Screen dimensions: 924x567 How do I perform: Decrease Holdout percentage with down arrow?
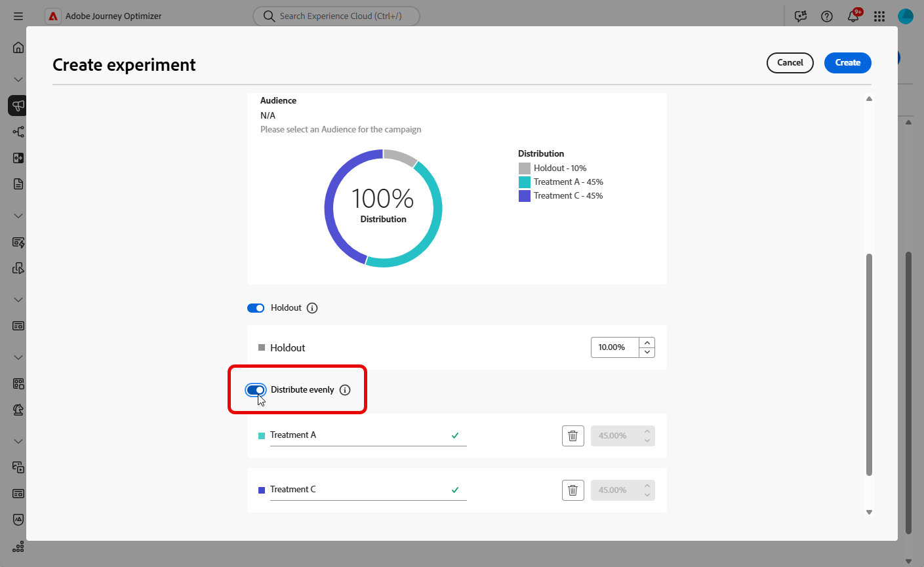click(647, 352)
